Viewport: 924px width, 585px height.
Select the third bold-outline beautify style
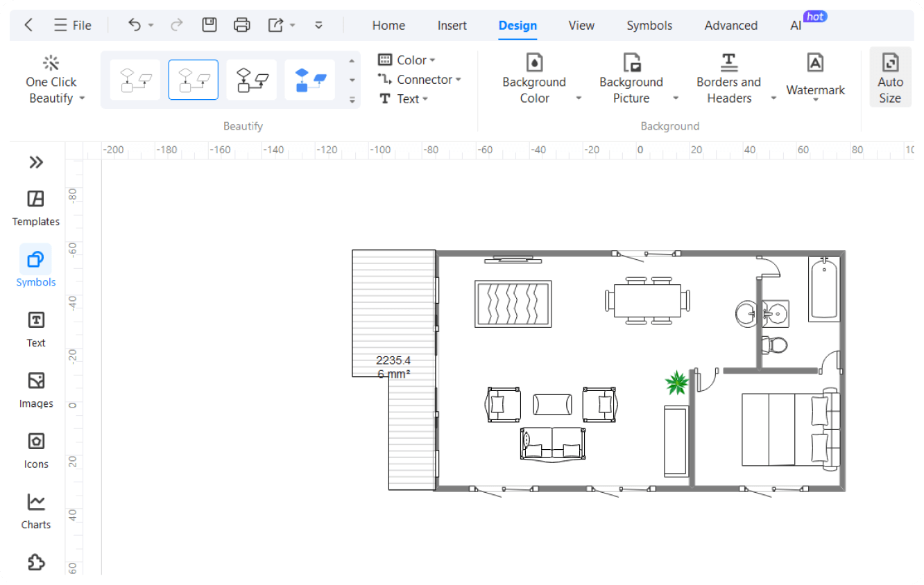tap(252, 80)
